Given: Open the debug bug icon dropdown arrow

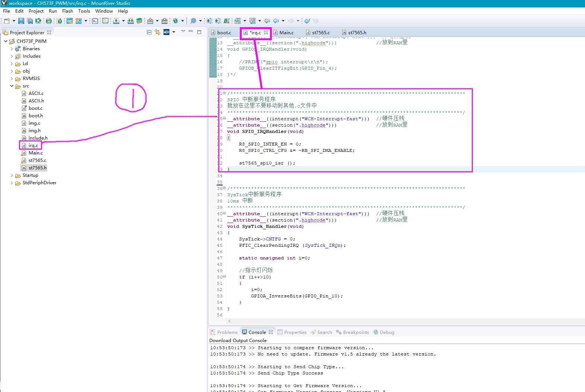Looking at the screenshot, I should point(182,21).
